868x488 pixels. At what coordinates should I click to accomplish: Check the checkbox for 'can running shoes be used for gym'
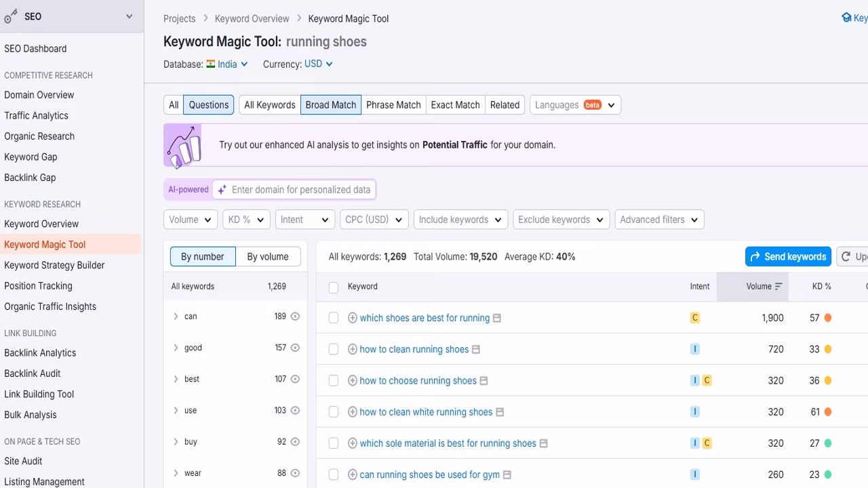334,474
